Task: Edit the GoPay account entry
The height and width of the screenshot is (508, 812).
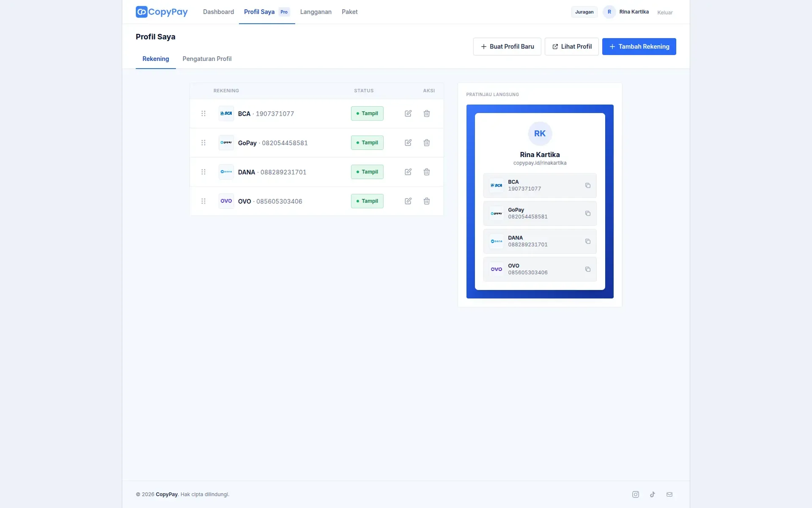Action: tap(408, 143)
